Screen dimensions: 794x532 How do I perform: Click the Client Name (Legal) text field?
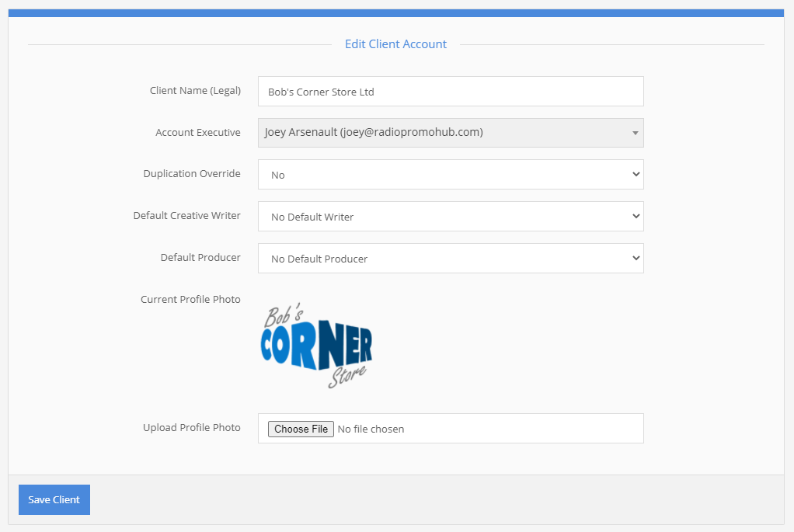click(x=451, y=92)
